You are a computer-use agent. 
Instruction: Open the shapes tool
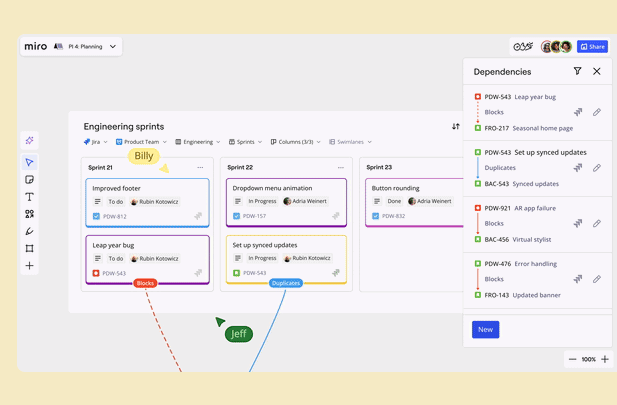30,214
